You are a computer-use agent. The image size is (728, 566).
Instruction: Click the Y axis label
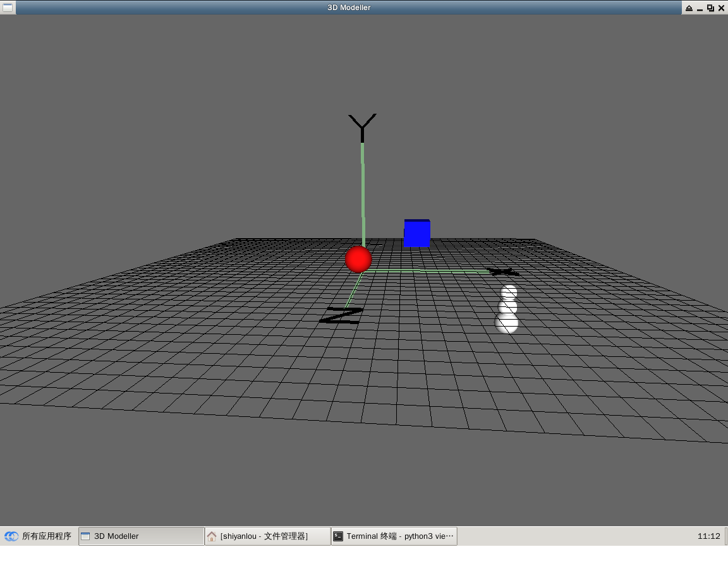coord(362,128)
